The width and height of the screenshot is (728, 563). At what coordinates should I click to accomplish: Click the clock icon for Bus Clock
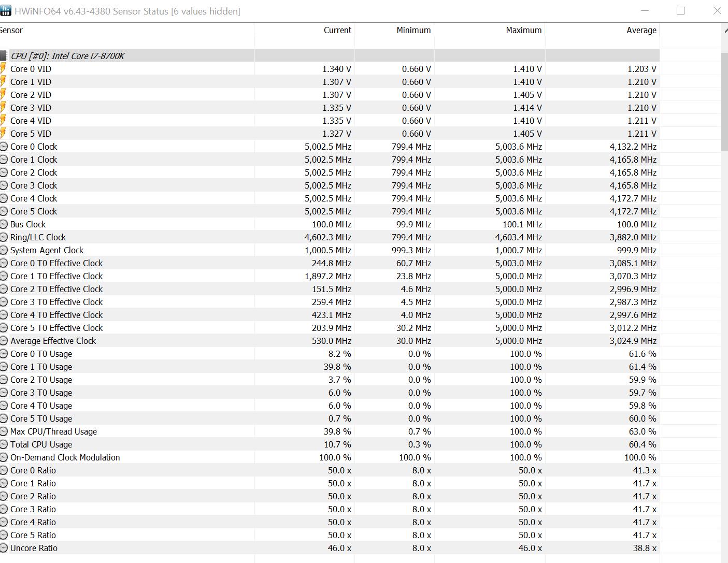[4, 224]
